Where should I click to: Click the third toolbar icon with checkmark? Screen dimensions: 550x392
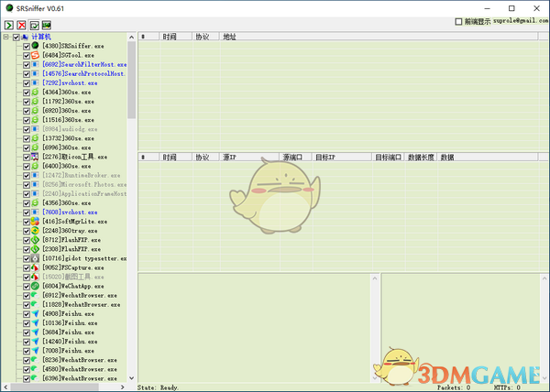[34, 26]
